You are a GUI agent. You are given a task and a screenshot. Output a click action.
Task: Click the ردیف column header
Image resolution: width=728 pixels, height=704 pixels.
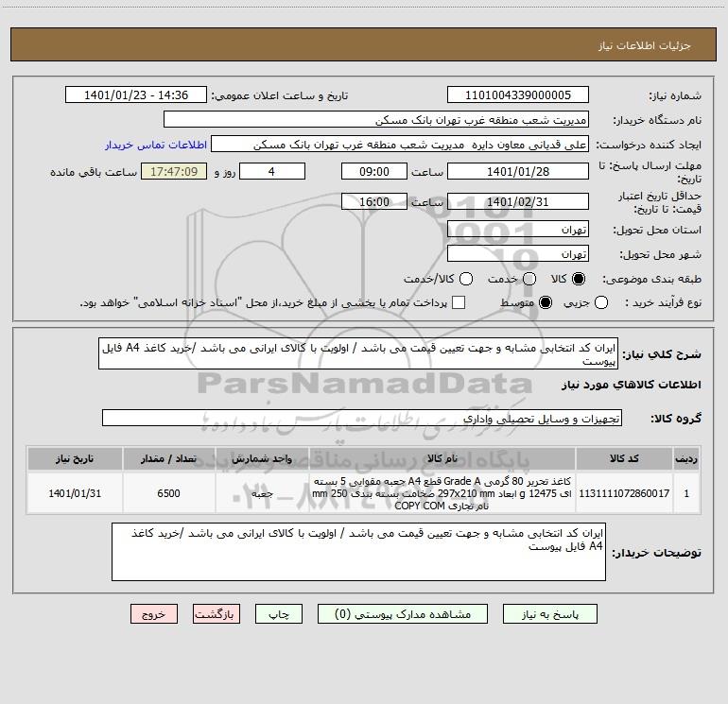pyautogui.click(x=686, y=458)
